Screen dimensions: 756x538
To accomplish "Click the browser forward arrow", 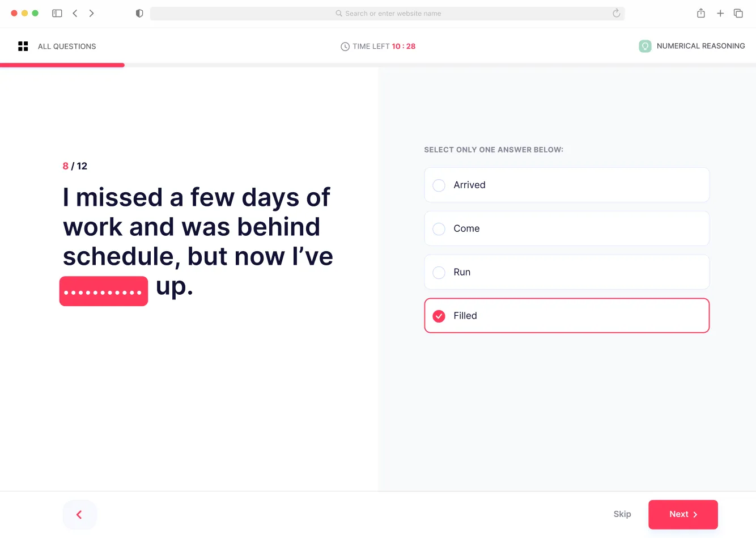I will click(91, 13).
